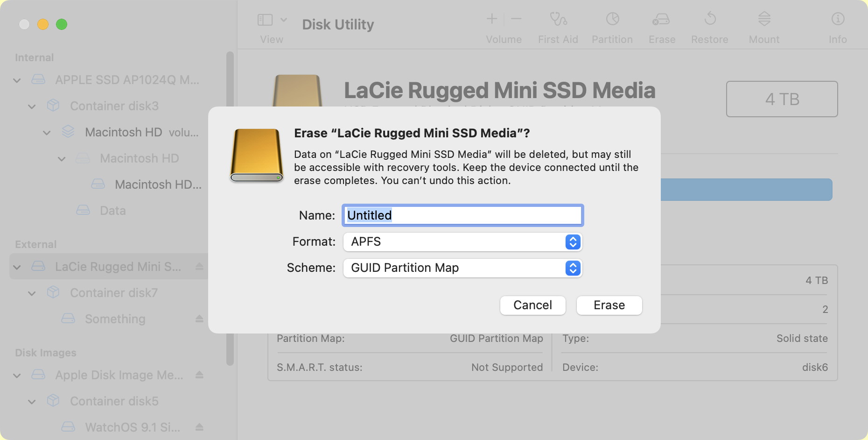Click the Erase drive icon in toolbar
868x440 pixels.
pyautogui.click(x=661, y=19)
